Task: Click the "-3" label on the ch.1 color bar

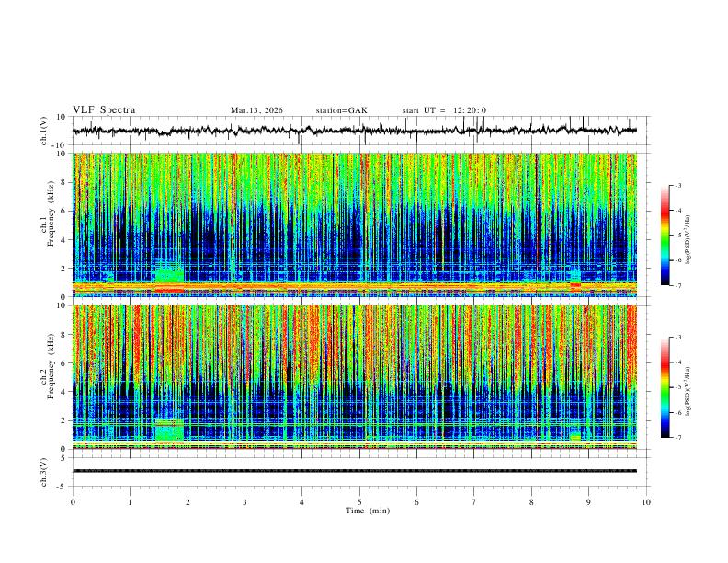Action: [677, 185]
